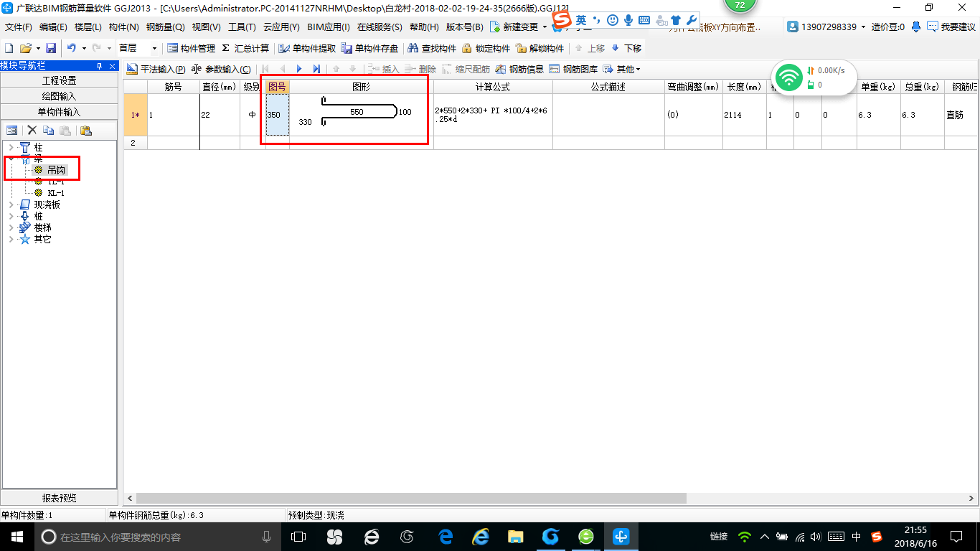Open the 钢筋量(Q) menu

click(165, 27)
